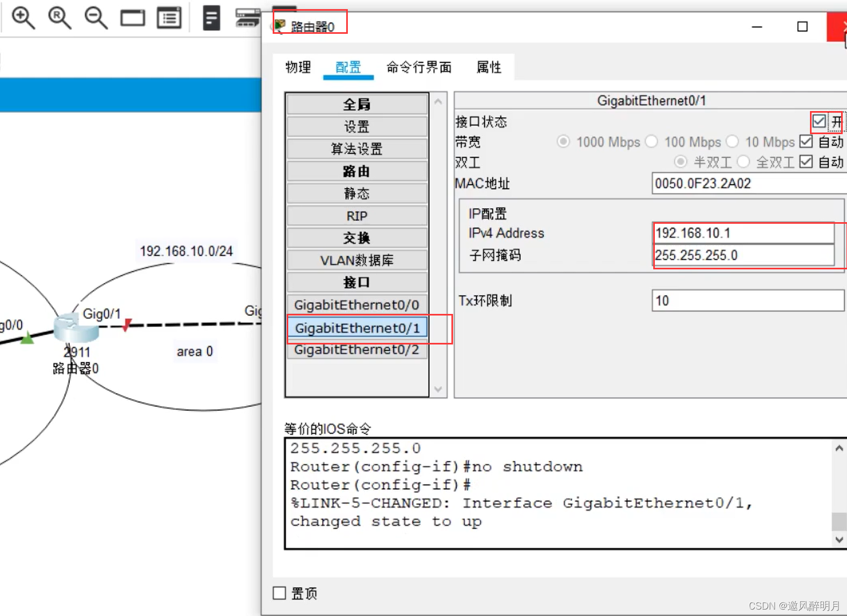Image resolution: width=847 pixels, height=616 pixels.
Task: Toggle the 双工 自动 checkbox
Action: (x=806, y=162)
